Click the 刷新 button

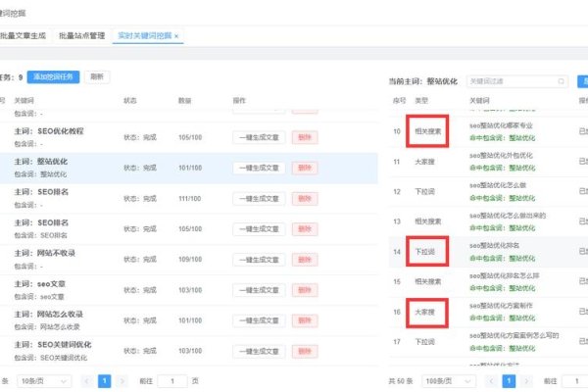click(x=97, y=76)
